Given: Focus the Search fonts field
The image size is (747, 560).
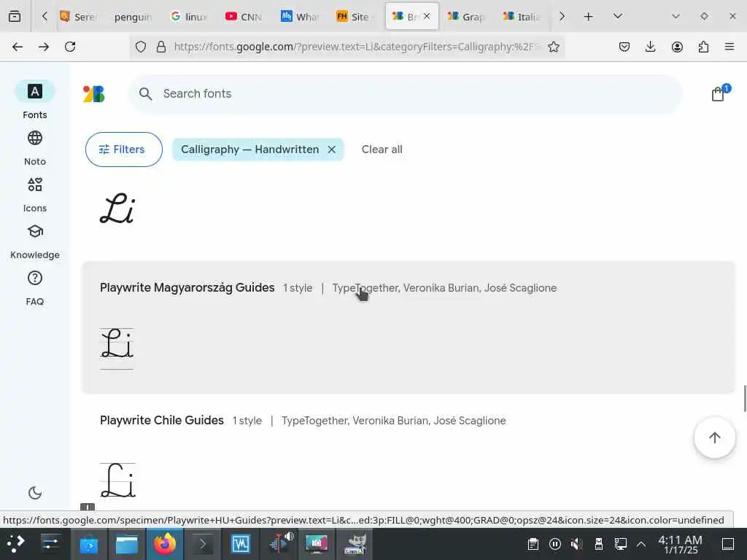Looking at the screenshot, I should [x=405, y=94].
